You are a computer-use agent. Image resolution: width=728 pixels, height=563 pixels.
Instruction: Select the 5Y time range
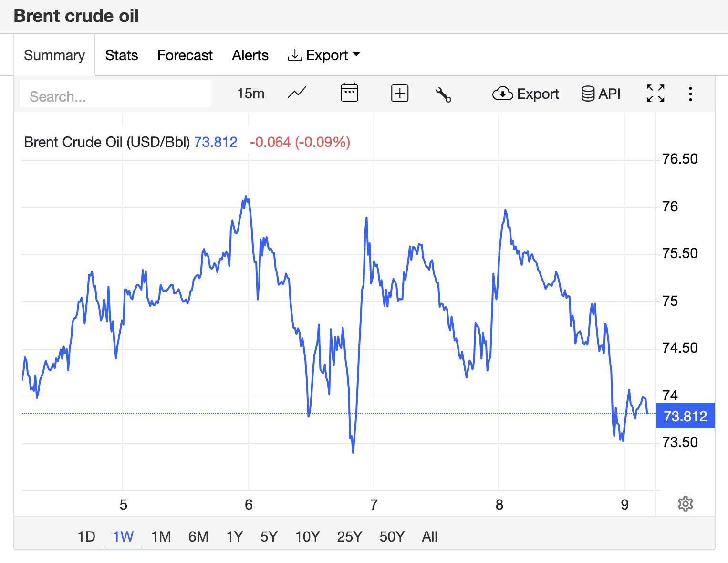(269, 537)
